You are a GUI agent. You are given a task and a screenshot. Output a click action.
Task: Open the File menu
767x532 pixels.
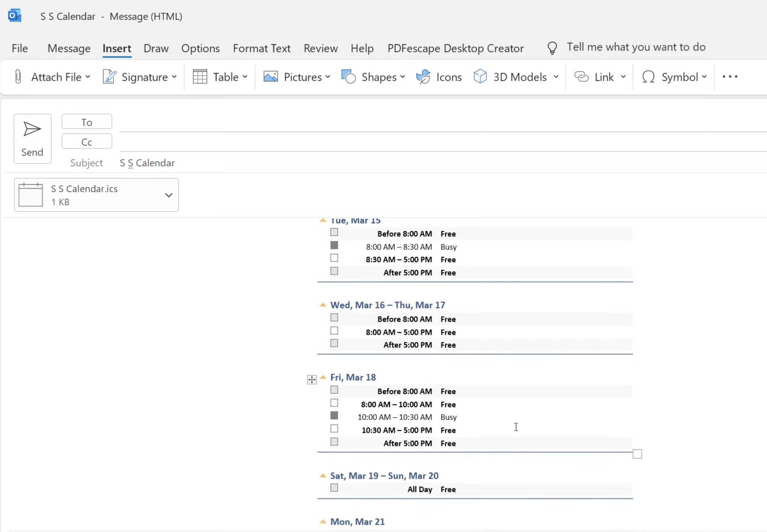[20, 48]
